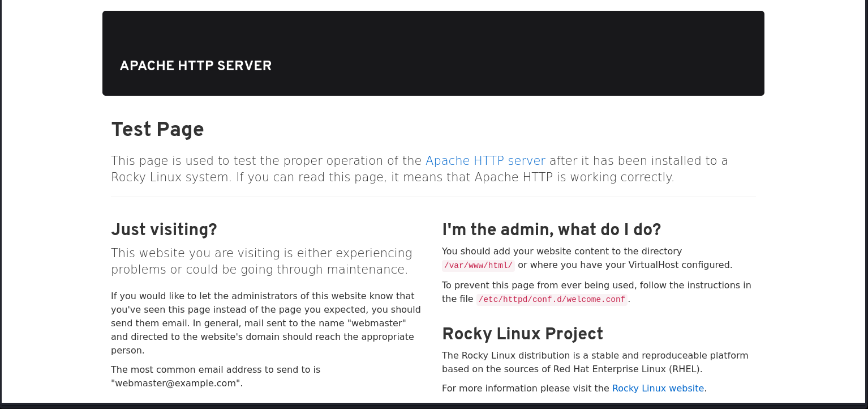The image size is (868, 409).
Task: Click 'You should add your website content' text
Action: click(x=561, y=252)
